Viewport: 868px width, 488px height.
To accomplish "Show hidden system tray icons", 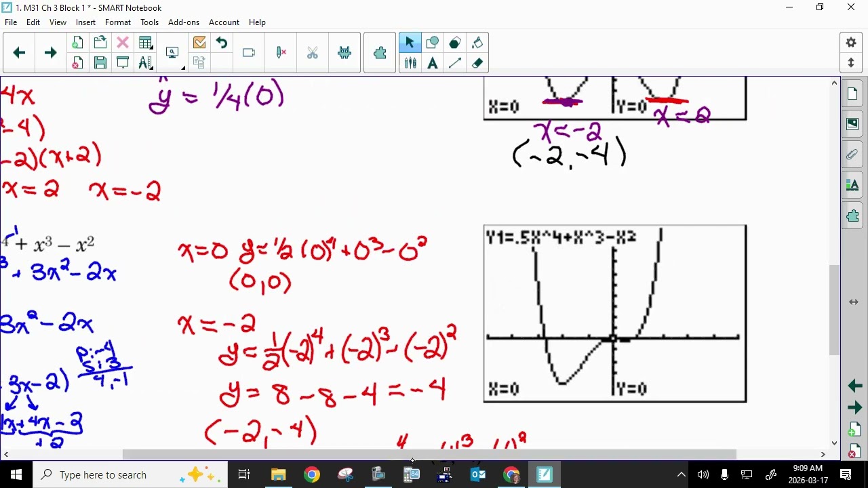I will tap(681, 474).
